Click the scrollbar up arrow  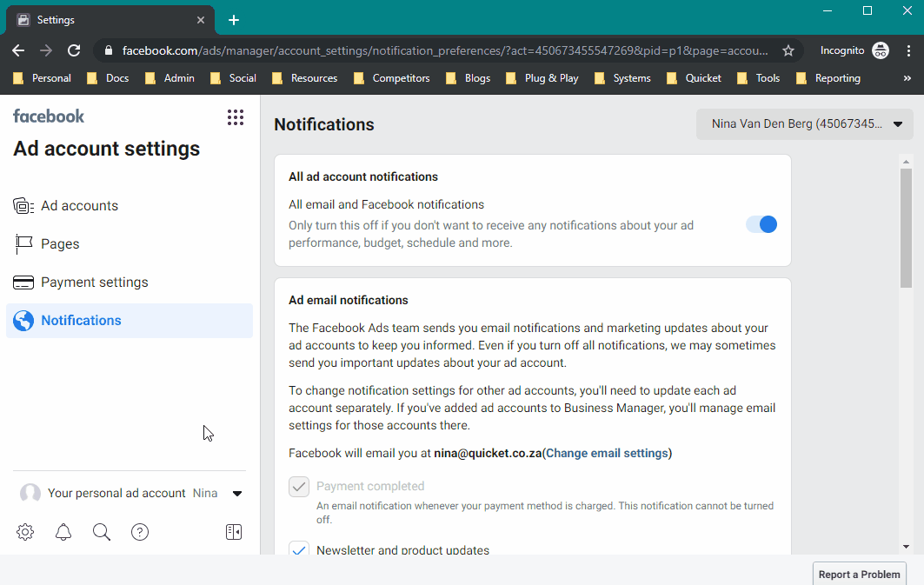(906, 161)
